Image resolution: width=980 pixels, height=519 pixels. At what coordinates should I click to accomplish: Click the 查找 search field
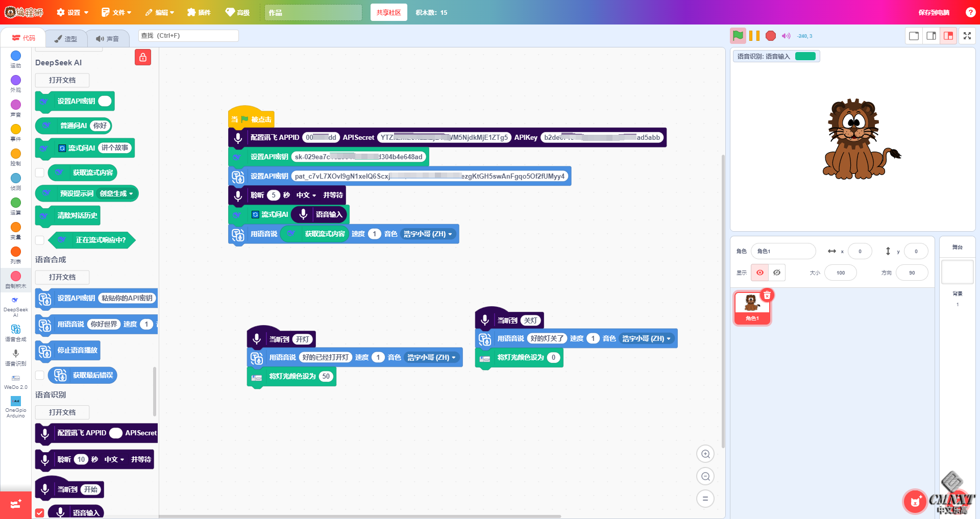(188, 36)
